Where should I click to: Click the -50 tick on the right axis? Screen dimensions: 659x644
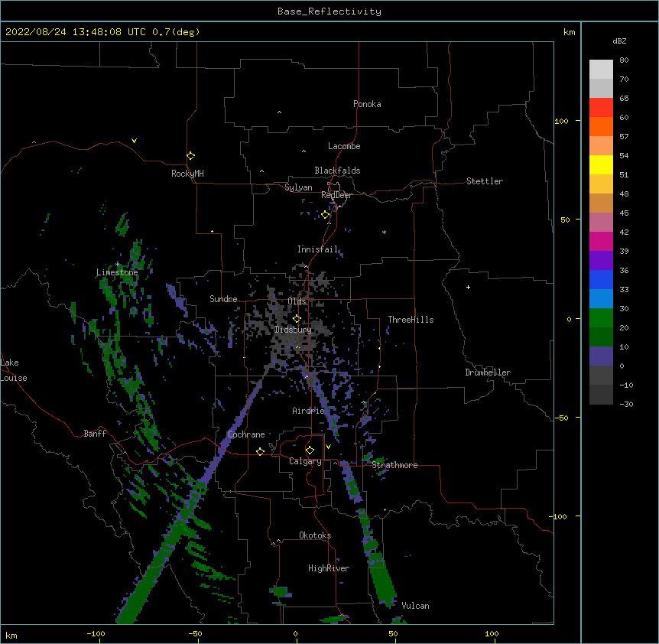561,418
